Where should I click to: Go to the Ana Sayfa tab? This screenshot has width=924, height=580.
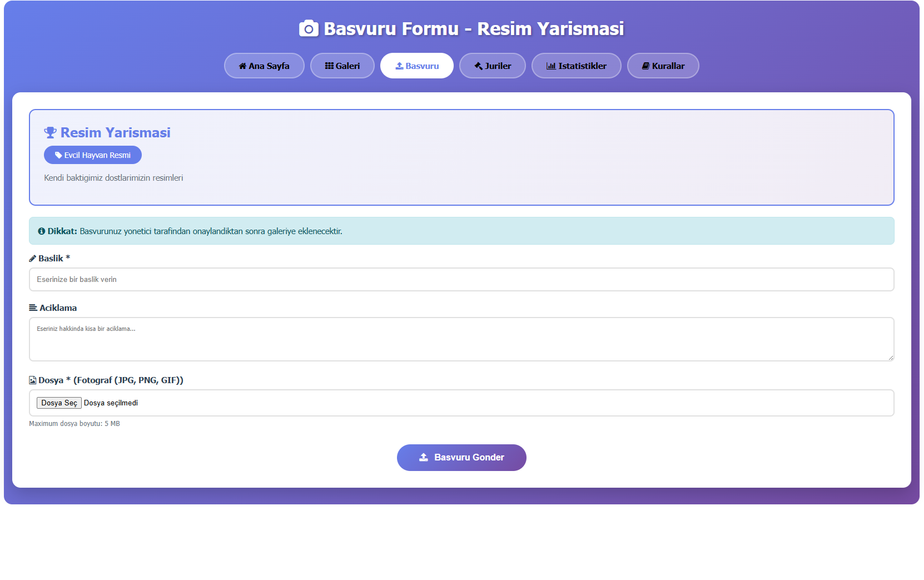click(x=264, y=66)
